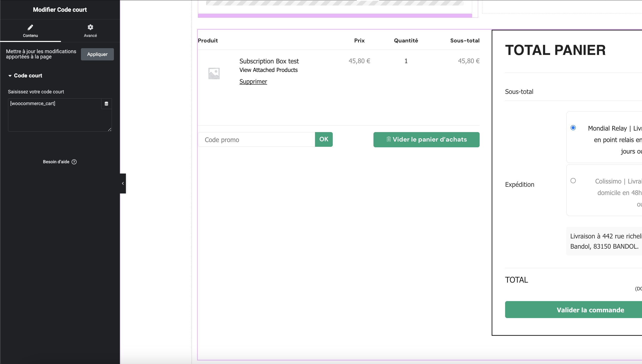Click the Prix column header
The width and height of the screenshot is (642, 364).
(x=359, y=40)
